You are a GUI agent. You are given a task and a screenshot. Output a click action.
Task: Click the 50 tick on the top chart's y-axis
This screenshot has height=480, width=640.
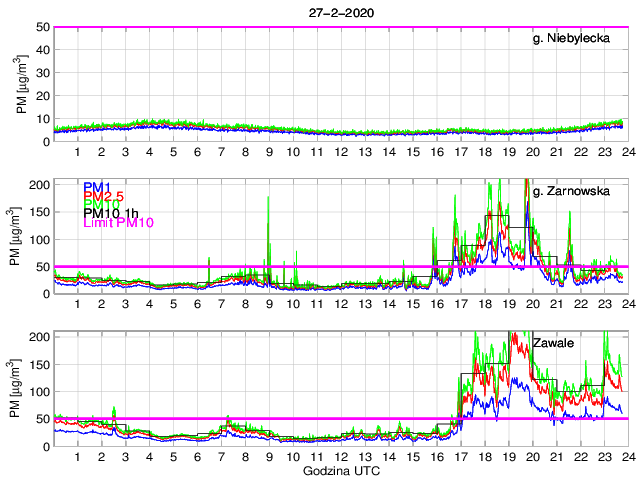(x=44, y=27)
